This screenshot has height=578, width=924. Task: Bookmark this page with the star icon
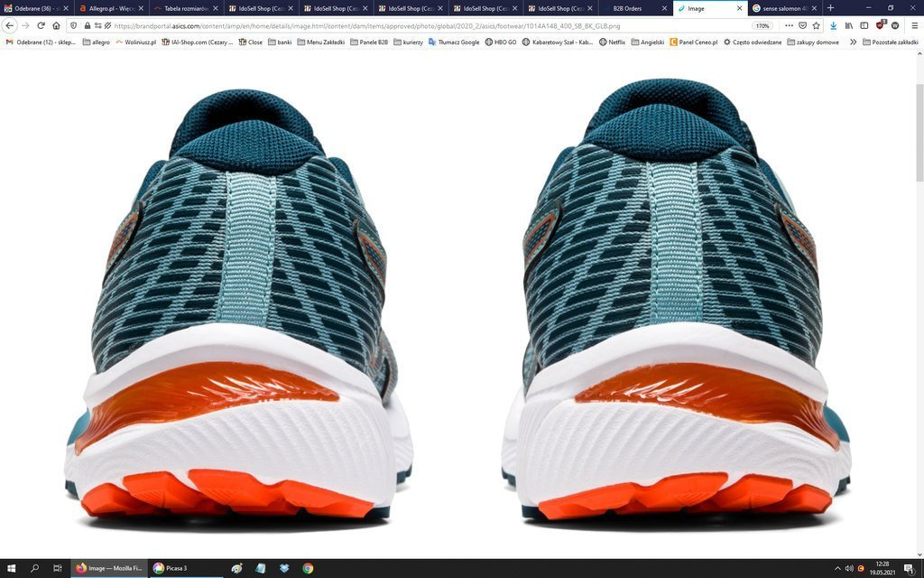click(x=816, y=25)
